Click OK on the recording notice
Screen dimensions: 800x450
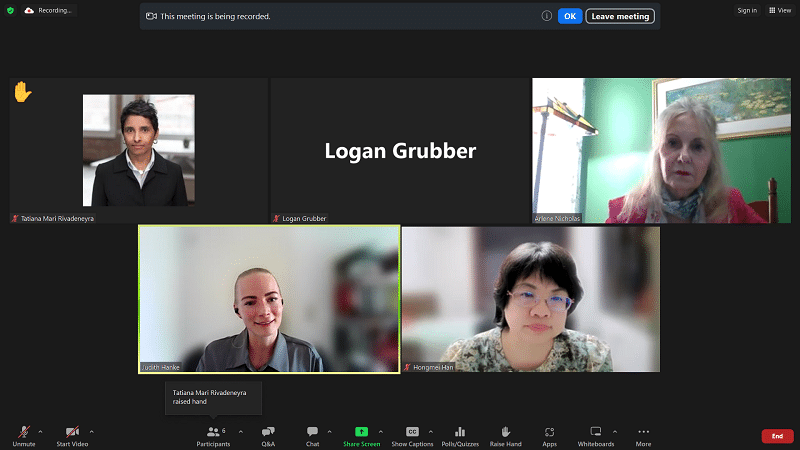tap(569, 16)
